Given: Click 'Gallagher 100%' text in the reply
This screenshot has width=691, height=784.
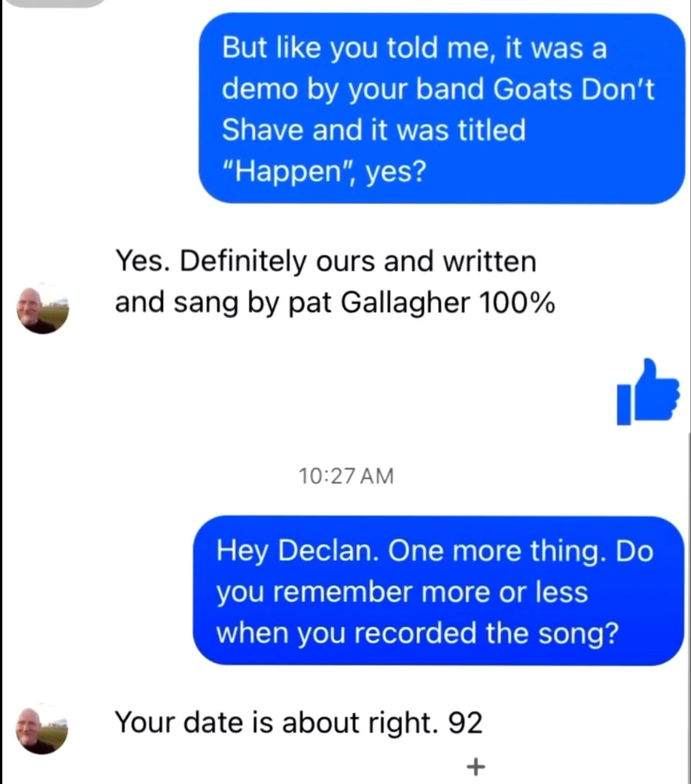Looking at the screenshot, I should [448, 303].
